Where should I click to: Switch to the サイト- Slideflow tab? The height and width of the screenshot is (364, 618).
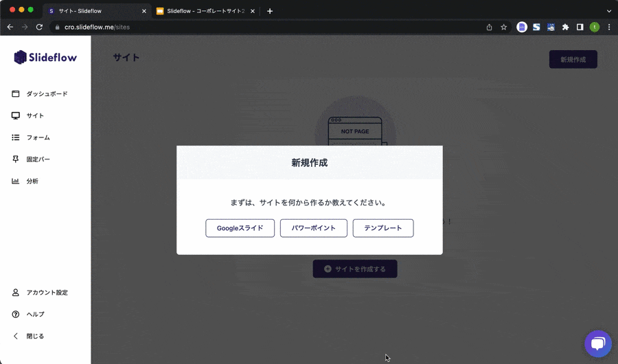click(97, 11)
